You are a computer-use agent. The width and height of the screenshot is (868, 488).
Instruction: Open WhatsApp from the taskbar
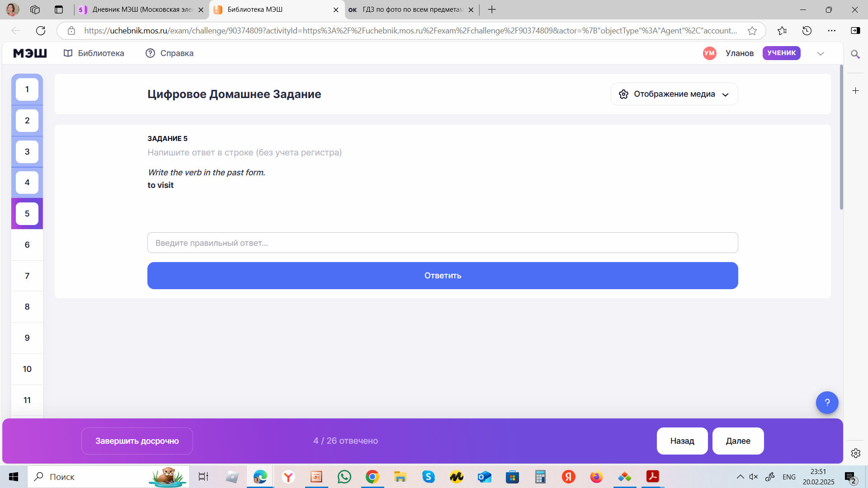click(x=344, y=477)
